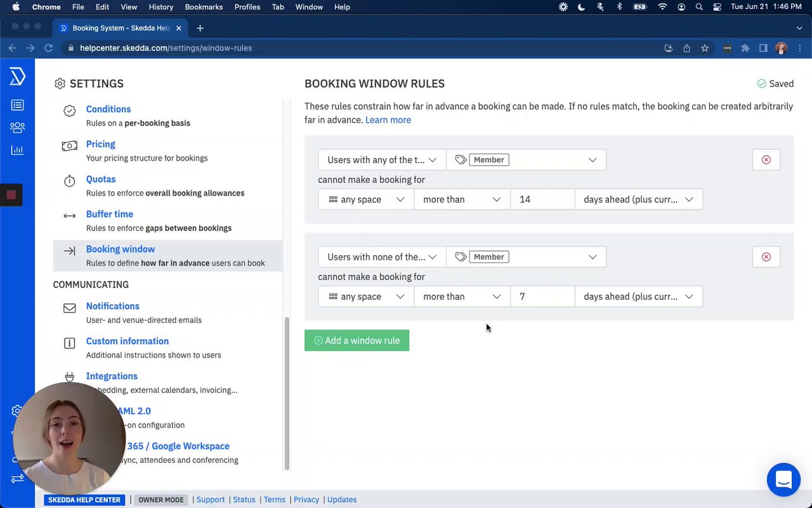
Task: Open the Member tag dropdown in second rule
Action: [527, 257]
